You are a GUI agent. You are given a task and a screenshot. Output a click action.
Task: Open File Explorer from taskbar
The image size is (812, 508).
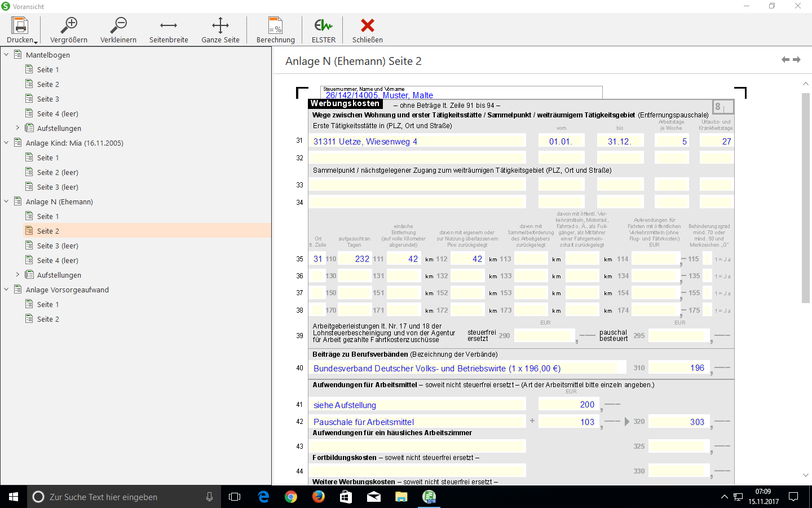tap(401, 497)
